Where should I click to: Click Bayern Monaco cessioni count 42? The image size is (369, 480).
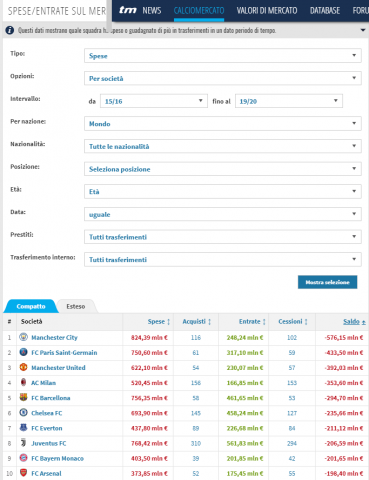tap(292, 458)
